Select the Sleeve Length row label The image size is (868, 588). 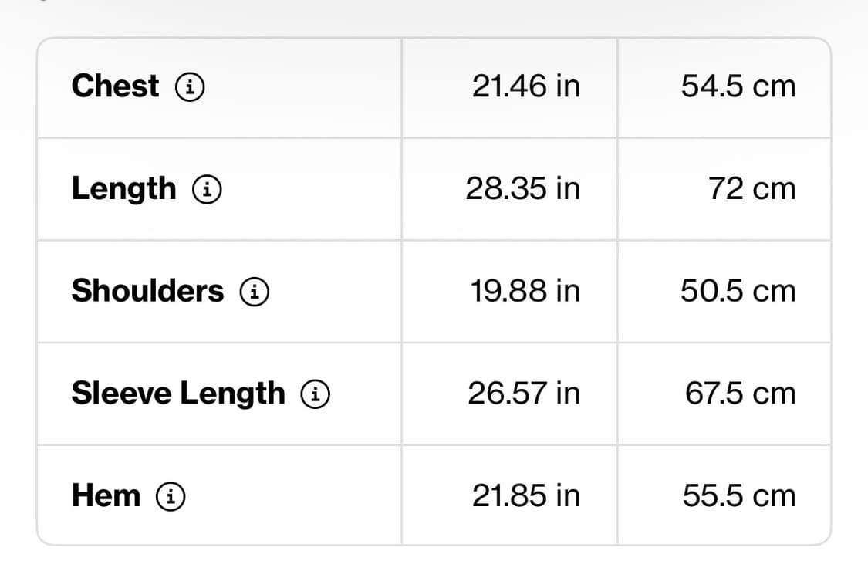[178, 394]
